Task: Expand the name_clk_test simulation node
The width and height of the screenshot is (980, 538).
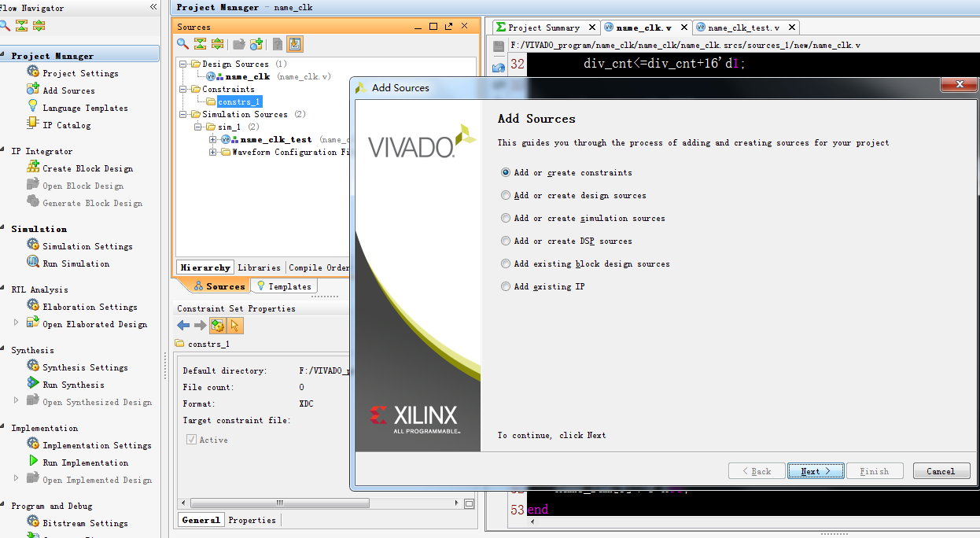Action: (x=213, y=139)
